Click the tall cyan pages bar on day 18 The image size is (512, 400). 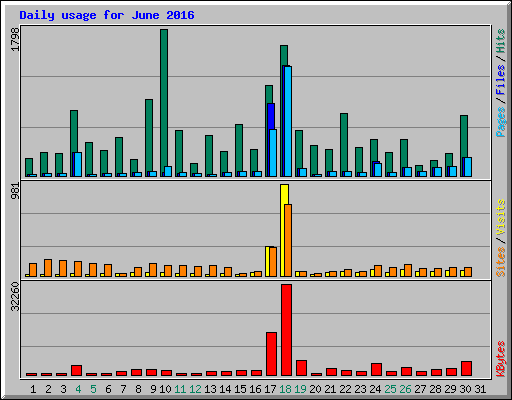pos(288,121)
